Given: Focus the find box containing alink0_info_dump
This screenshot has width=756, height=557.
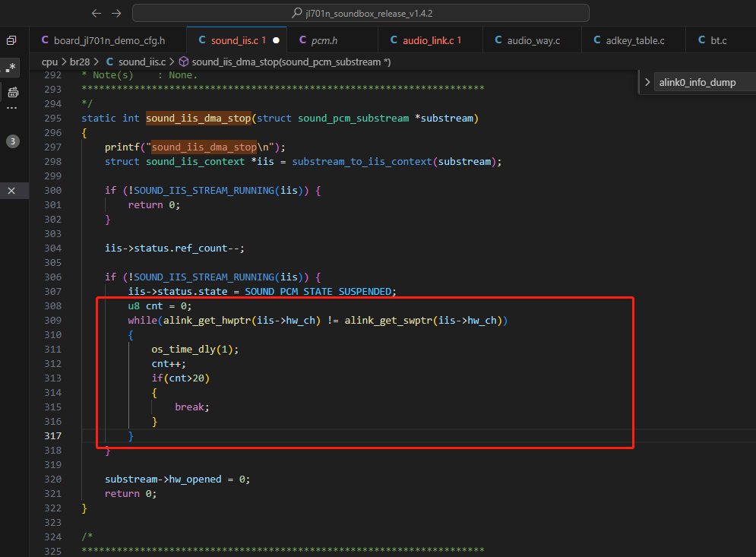Looking at the screenshot, I should pyautogui.click(x=704, y=83).
